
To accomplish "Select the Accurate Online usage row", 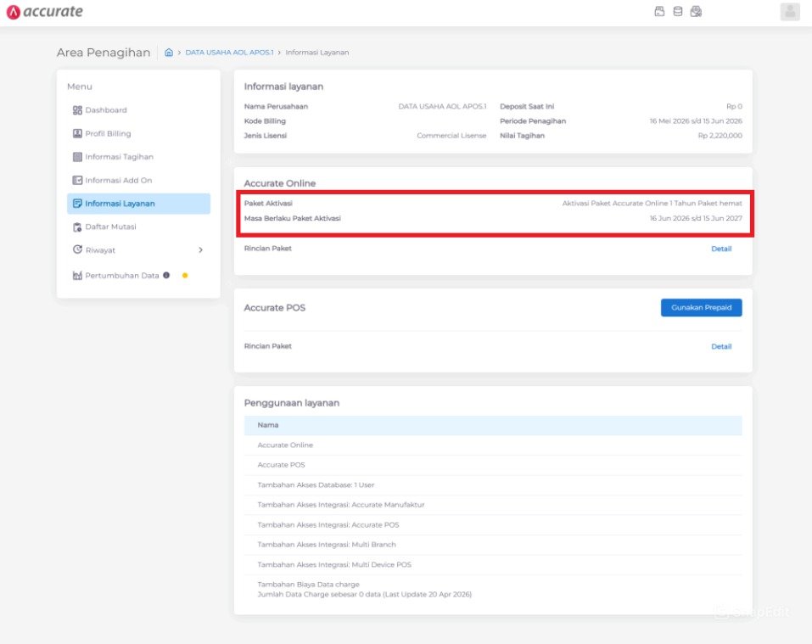I will [x=493, y=445].
